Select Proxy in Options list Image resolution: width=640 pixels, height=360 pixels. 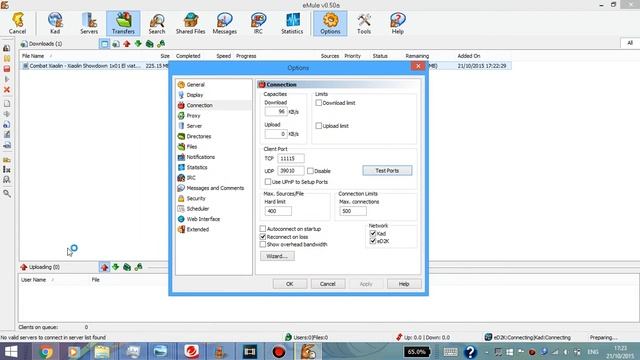coord(193,116)
